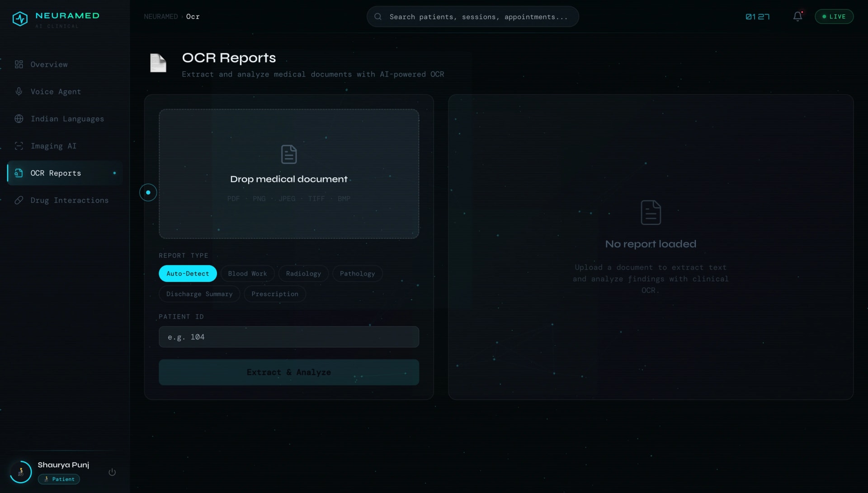The height and width of the screenshot is (493, 868).
Task: Click the circular target cursor indicator
Action: click(148, 192)
